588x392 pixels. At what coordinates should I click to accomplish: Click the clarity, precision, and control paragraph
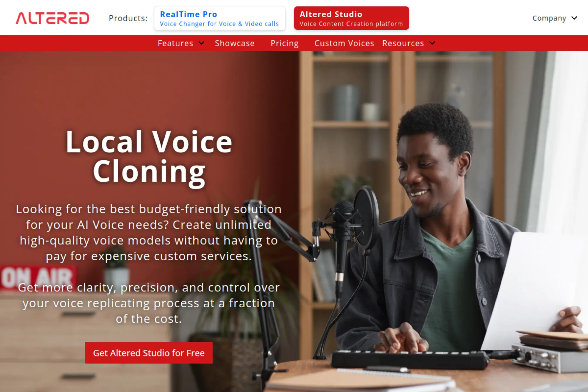[149, 303]
